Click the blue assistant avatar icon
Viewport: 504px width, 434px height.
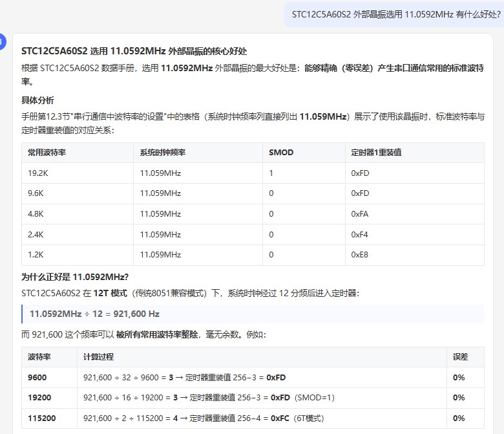3,41
